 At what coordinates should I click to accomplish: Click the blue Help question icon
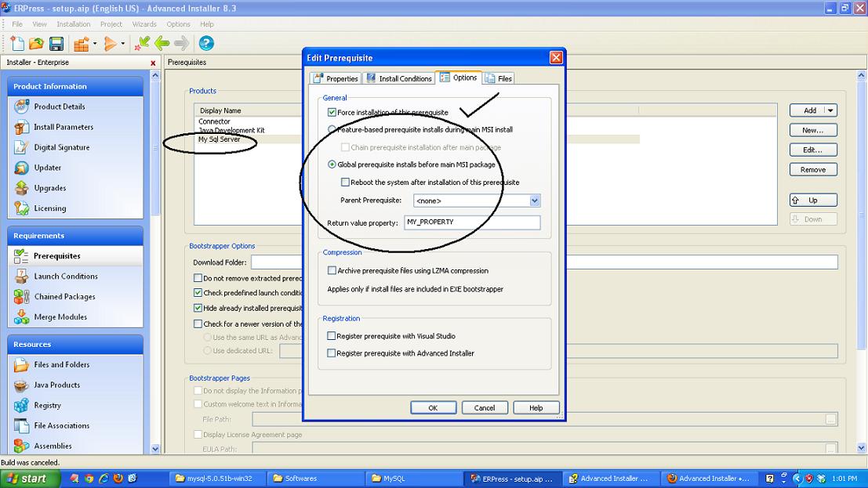click(x=206, y=44)
